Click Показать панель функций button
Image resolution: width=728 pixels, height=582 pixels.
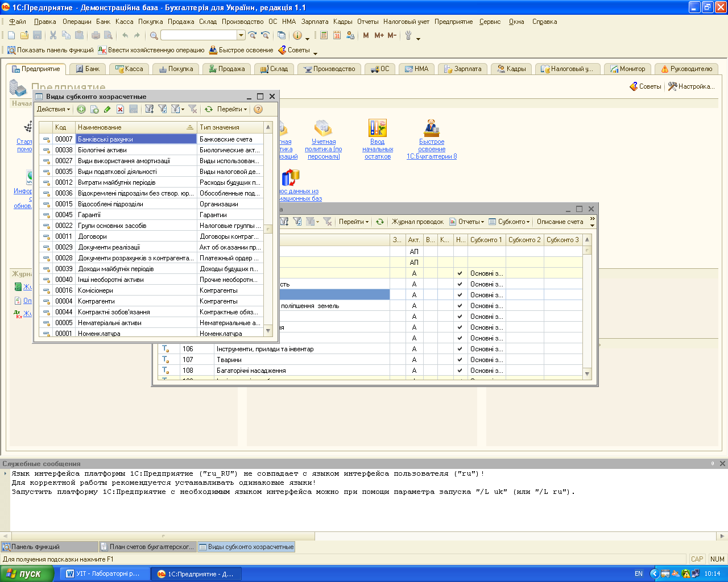pos(50,50)
